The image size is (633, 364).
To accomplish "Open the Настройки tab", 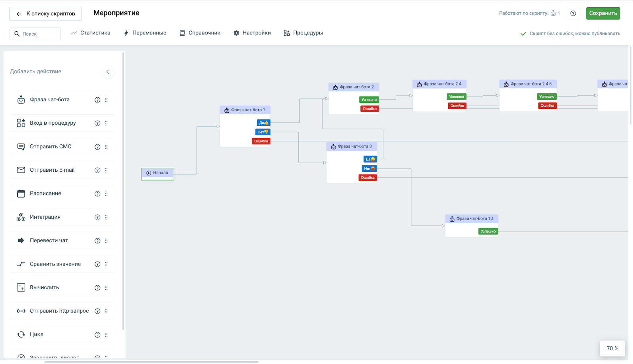I will (252, 33).
